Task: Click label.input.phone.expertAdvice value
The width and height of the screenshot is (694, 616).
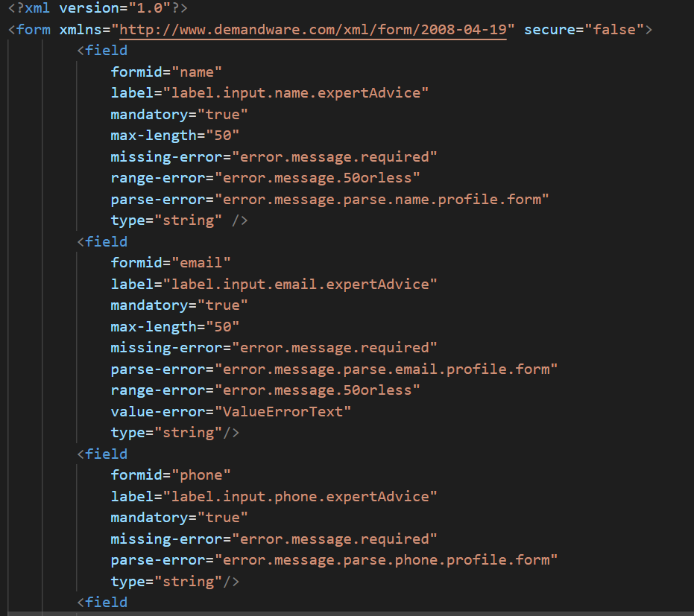Action: [x=300, y=496]
